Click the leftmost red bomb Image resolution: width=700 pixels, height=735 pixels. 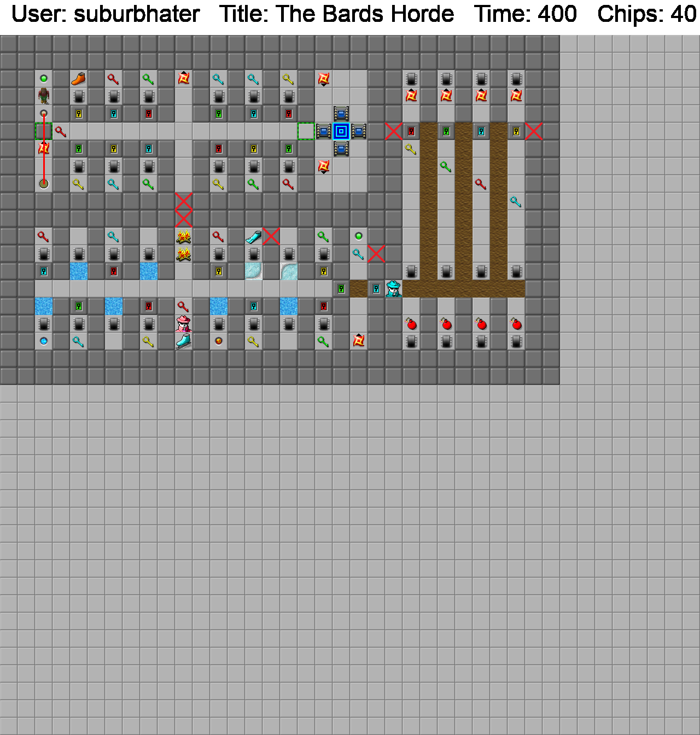pyautogui.click(x=411, y=324)
